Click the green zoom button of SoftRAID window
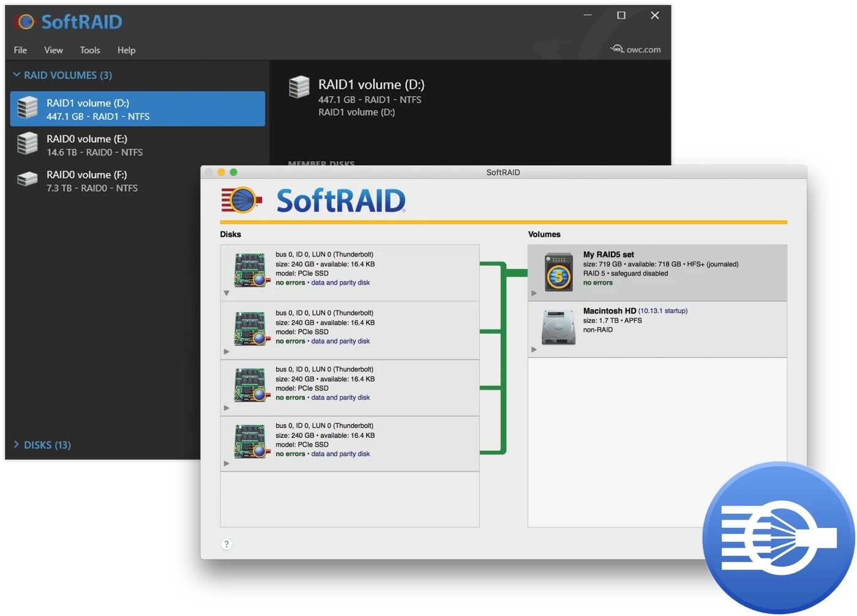 [233, 172]
